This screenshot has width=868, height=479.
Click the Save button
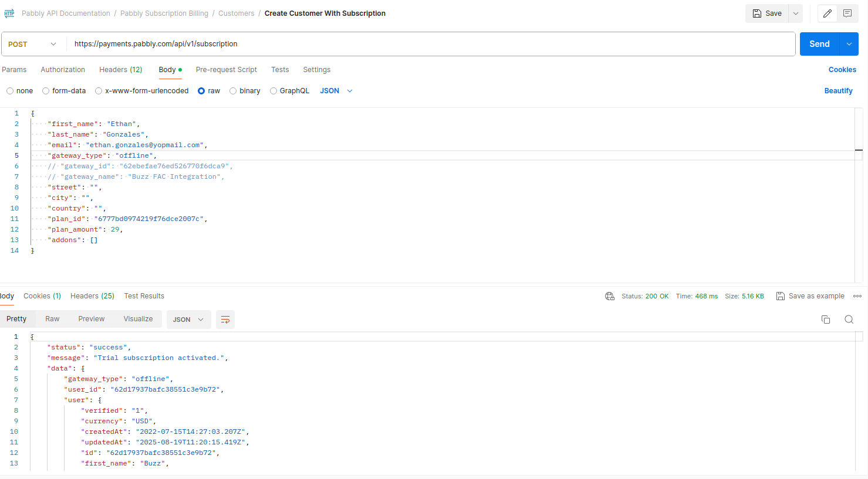click(x=767, y=13)
